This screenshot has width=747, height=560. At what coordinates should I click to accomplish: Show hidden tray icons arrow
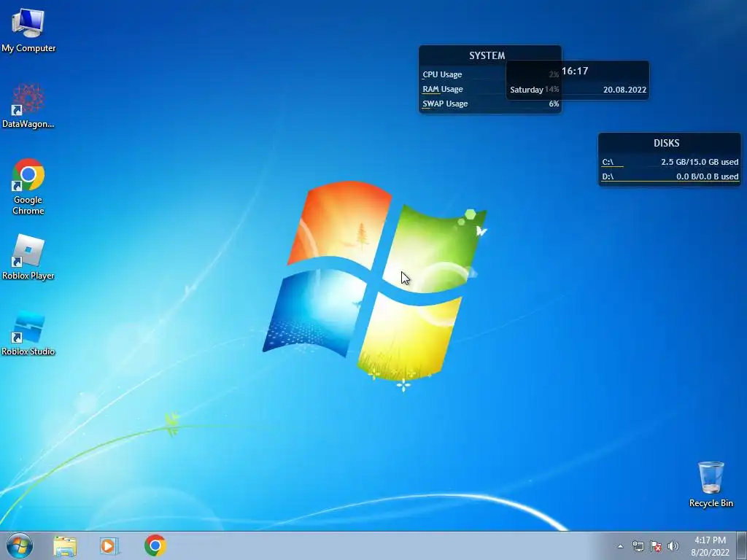[x=620, y=546]
